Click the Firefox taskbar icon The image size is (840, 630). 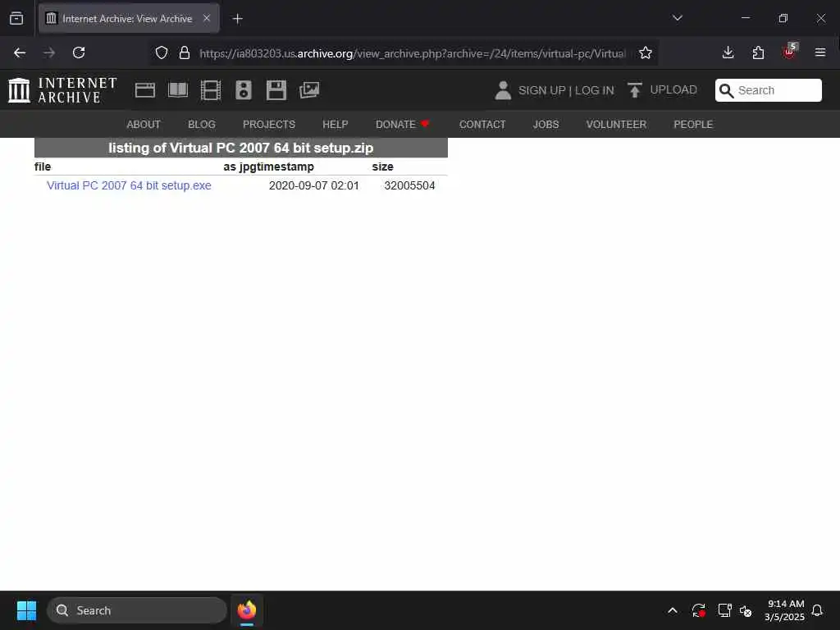[x=247, y=610]
